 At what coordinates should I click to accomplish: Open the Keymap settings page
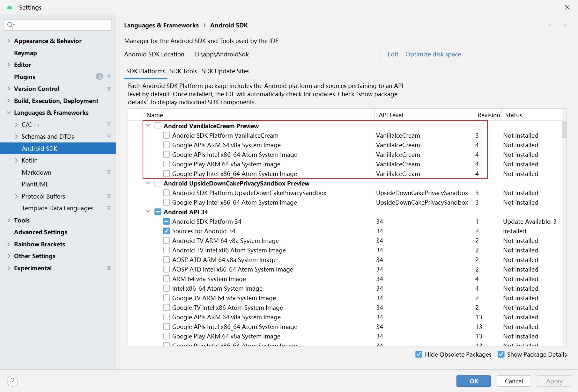point(26,53)
